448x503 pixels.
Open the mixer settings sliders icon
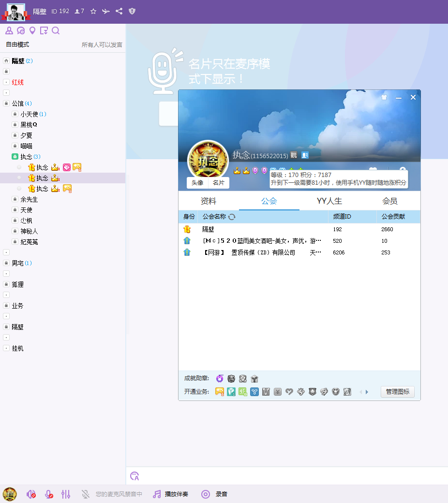(x=66, y=494)
